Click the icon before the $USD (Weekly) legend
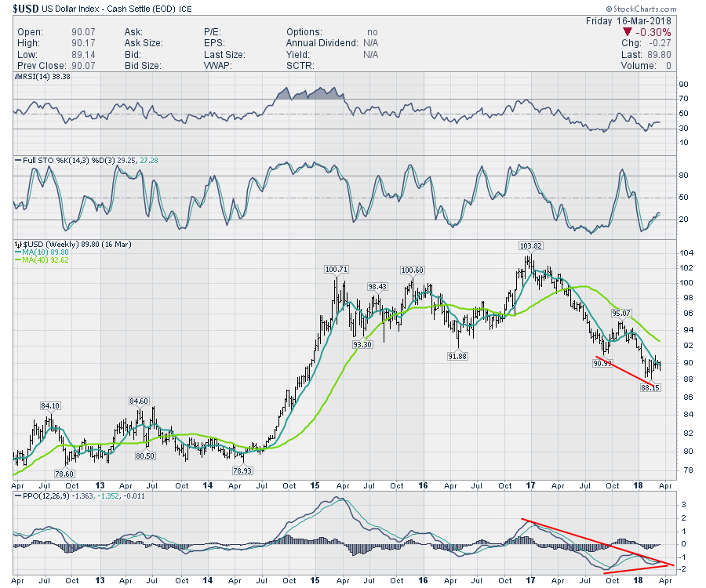 click(17, 244)
